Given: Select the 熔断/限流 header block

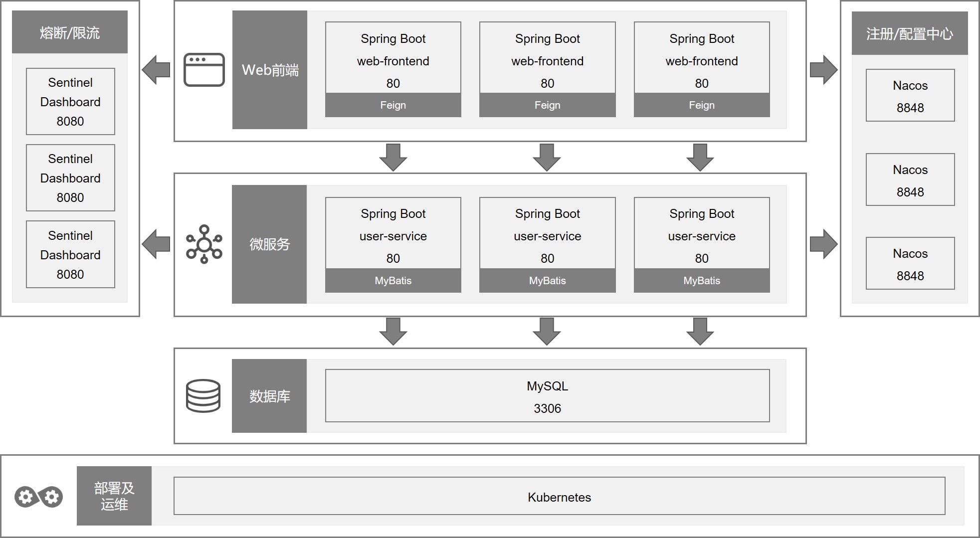Looking at the screenshot, I should click(x=70, y=32).
